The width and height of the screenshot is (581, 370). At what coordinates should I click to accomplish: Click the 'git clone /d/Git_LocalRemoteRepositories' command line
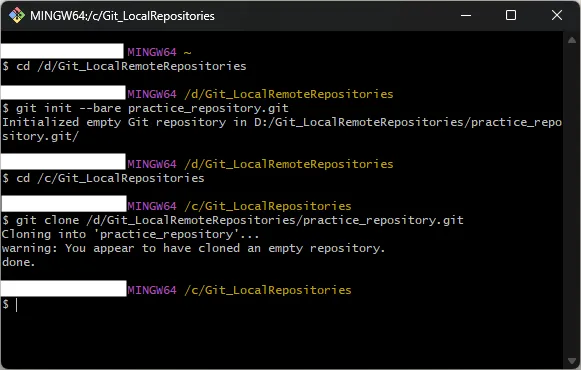pos(233,220)
